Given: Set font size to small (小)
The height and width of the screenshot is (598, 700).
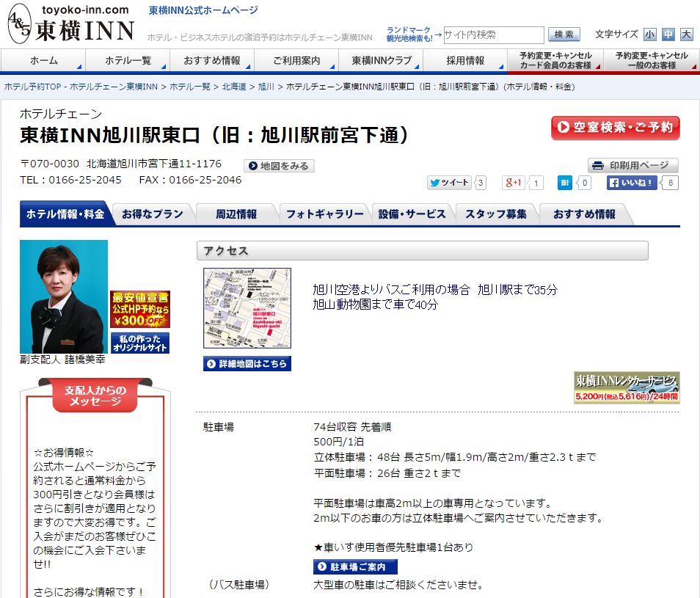Looking at the screenshot, I should 649,34.
